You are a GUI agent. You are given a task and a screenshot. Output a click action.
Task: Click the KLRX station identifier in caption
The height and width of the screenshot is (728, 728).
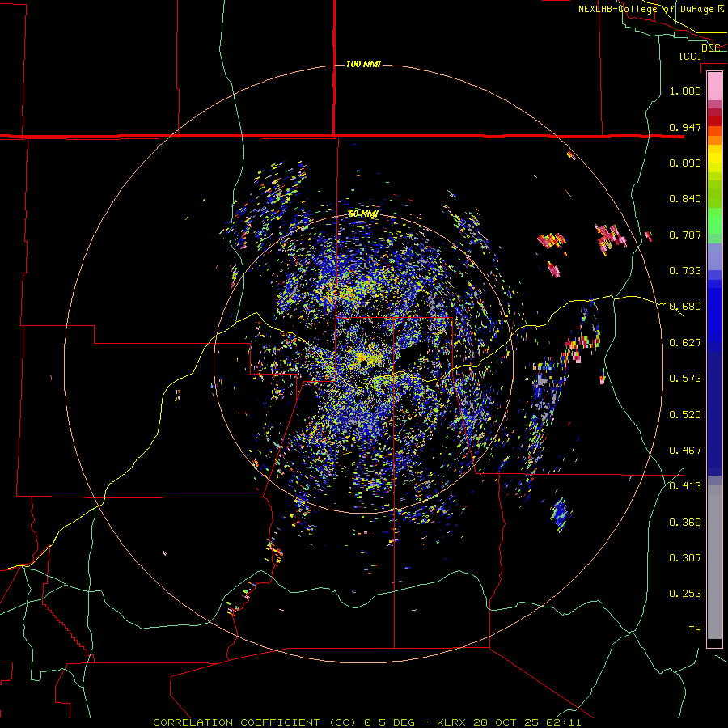click(452, 722)
